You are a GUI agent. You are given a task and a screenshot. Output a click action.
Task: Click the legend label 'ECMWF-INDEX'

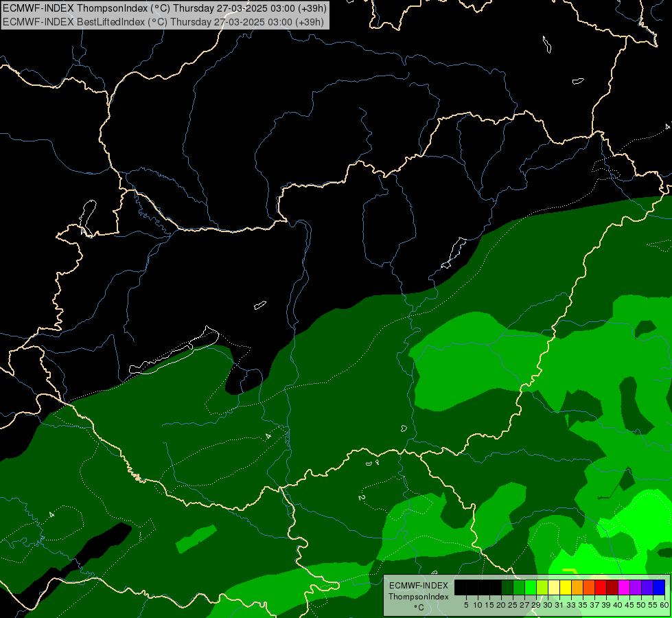click(419, 586)
